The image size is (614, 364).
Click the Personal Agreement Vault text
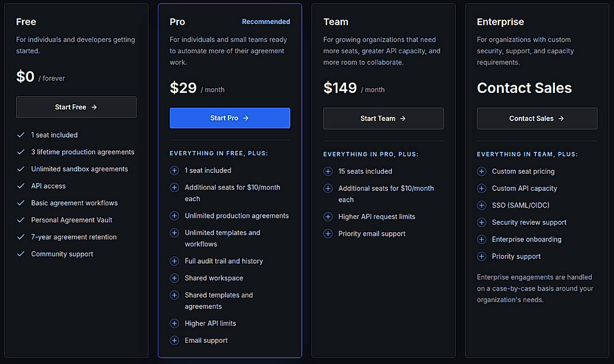pyautogui.click(x=72, y=220)
